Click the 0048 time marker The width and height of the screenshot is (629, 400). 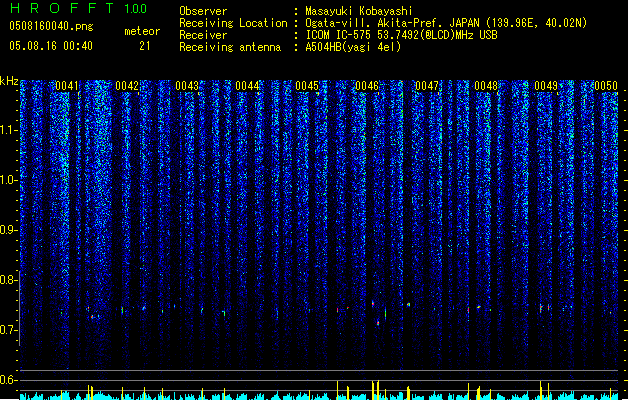click(486, 86)
